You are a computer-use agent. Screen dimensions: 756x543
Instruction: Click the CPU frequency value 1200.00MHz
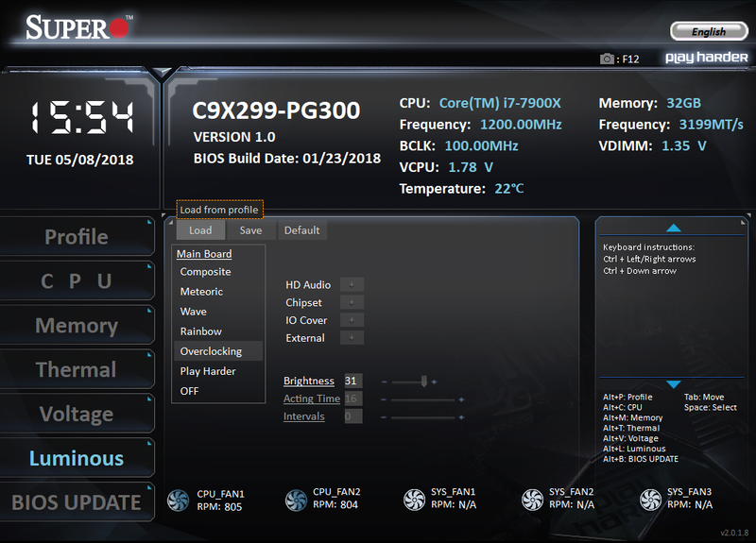tap(521, 125)
